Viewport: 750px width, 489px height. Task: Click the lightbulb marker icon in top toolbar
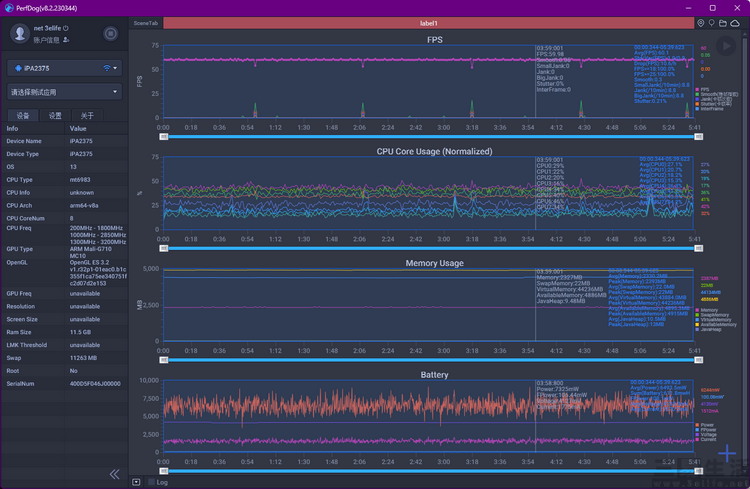(711, 23)
